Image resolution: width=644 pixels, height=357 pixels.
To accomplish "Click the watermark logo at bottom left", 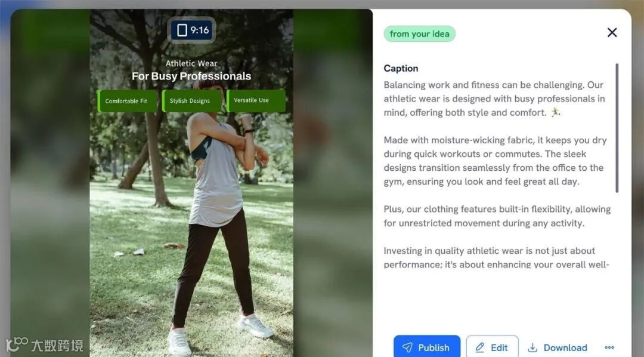I will 44,344.
